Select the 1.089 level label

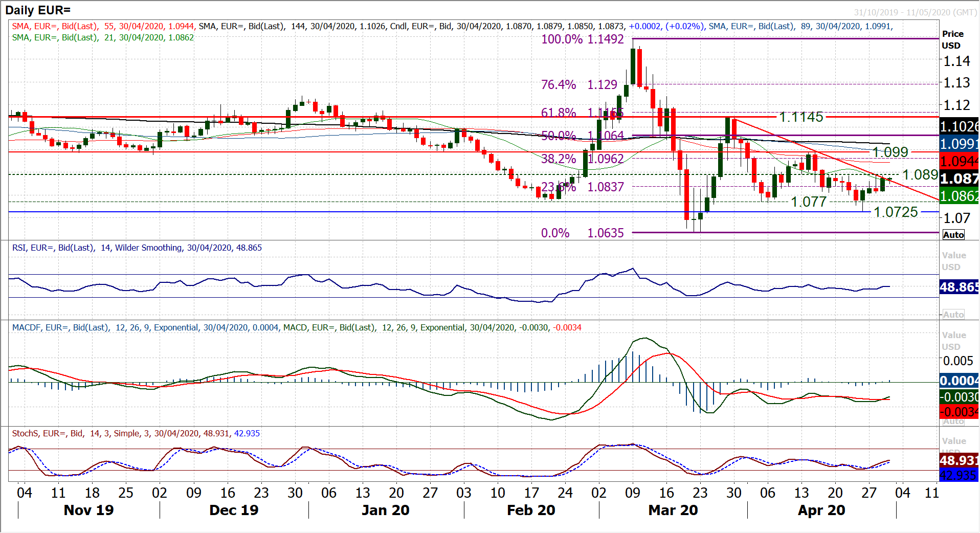[920, 175]
